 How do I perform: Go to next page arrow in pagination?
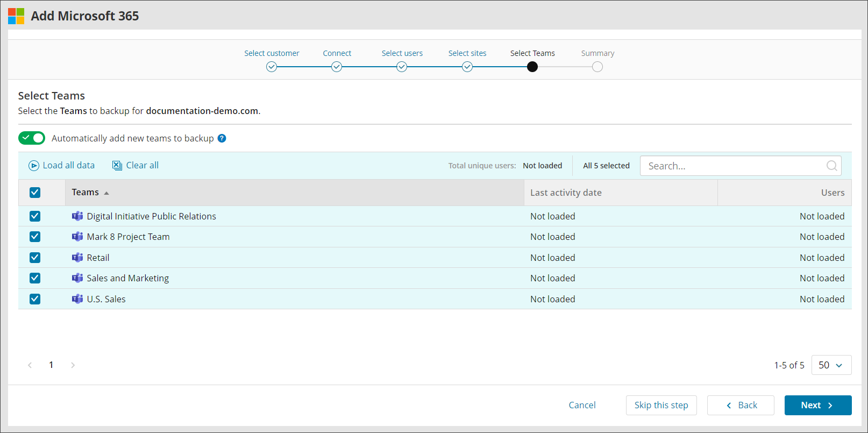73,365
